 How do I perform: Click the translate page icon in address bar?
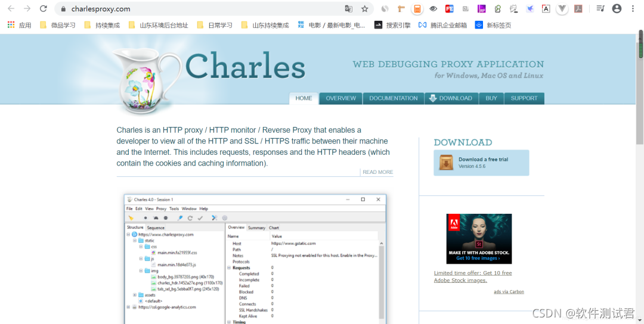(348, 8)
